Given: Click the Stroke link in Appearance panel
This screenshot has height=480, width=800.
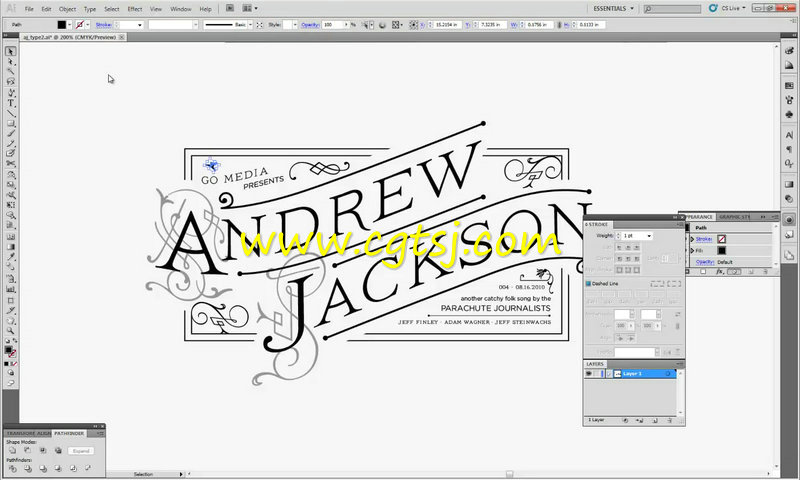Looking at the screenshot, I should click(704, 239).
